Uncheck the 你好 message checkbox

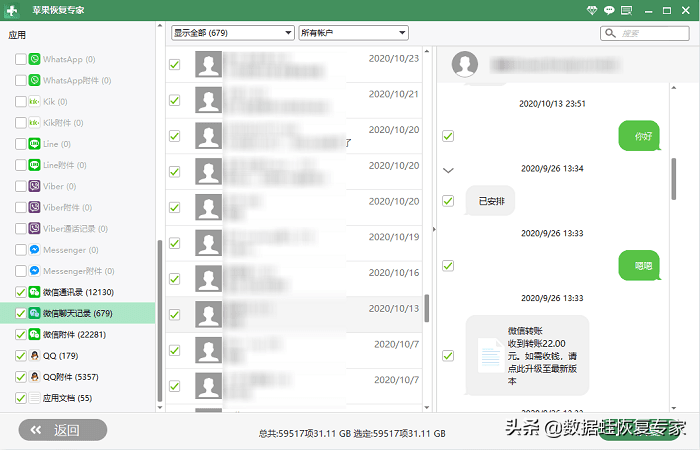tap(448, 136)
